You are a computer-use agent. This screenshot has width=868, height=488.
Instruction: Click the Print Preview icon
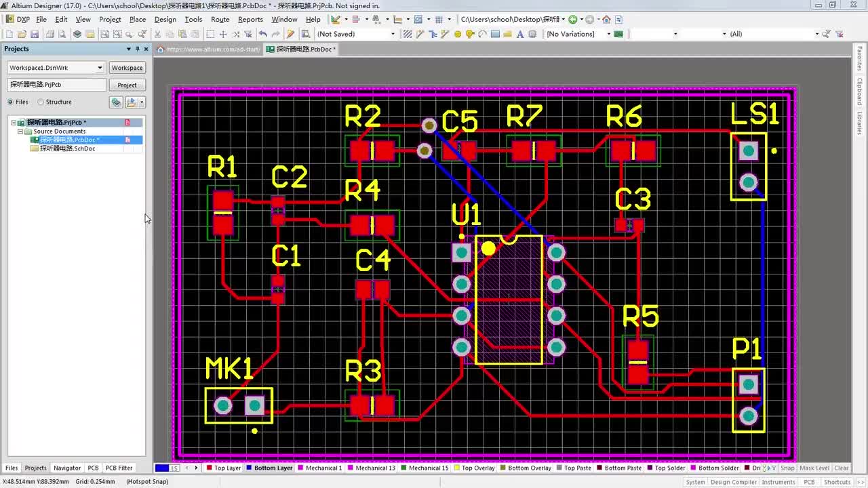62,34
